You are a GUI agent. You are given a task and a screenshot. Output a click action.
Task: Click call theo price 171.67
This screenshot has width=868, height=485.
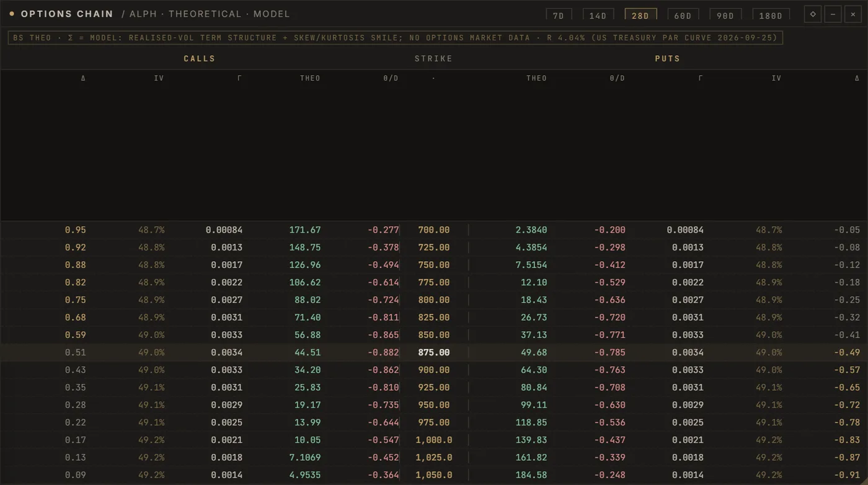(x=305, y=230)
